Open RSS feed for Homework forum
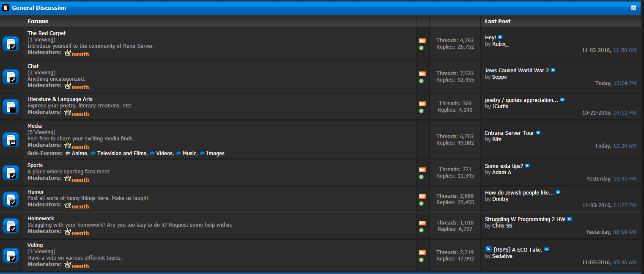Viewport: 644px width, 274px height. pos(422,223)
